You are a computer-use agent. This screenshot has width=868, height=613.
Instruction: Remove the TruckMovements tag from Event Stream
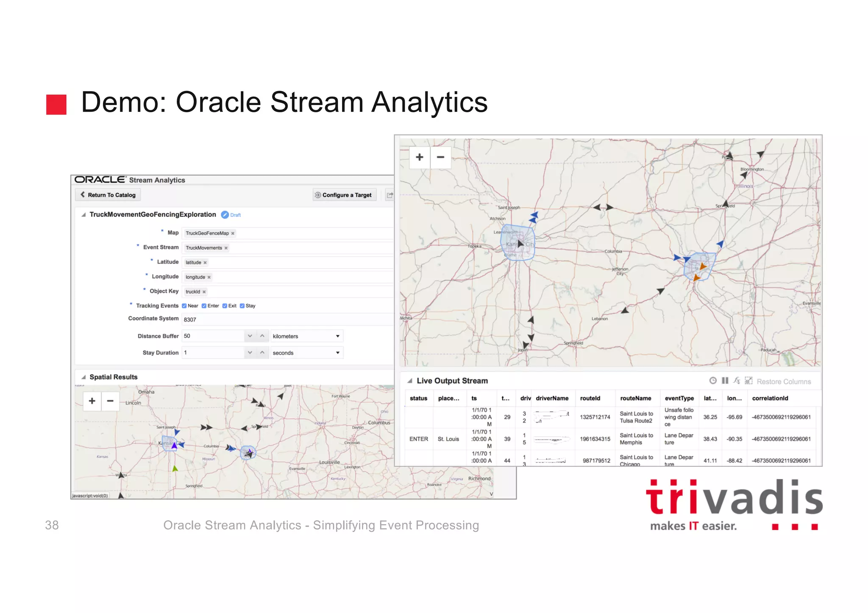tap(226, 248)
